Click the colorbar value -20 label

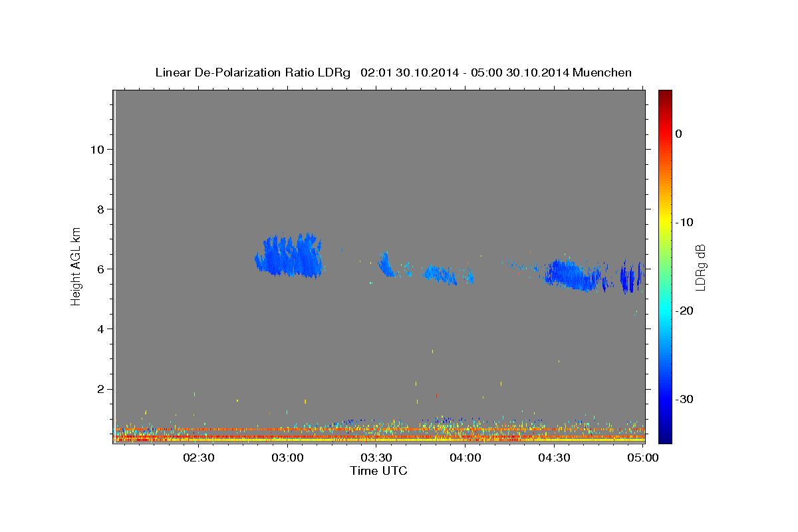click(x=686, y=311)
